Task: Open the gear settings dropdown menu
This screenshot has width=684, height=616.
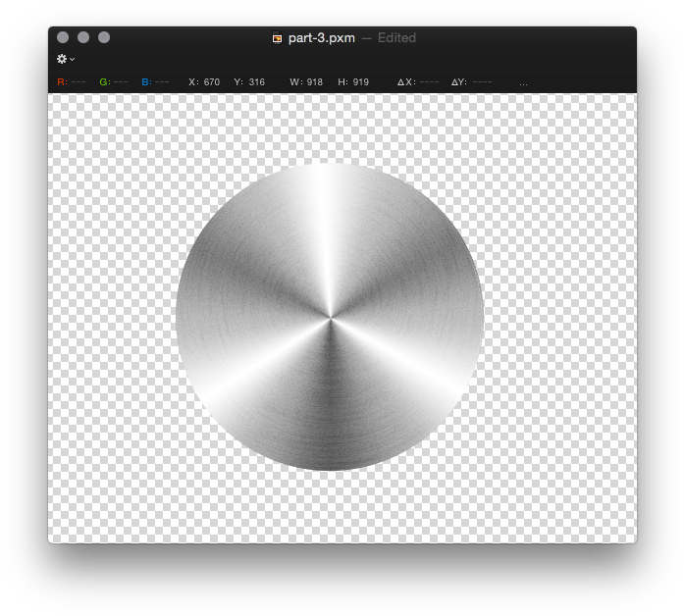Action: 66,59
